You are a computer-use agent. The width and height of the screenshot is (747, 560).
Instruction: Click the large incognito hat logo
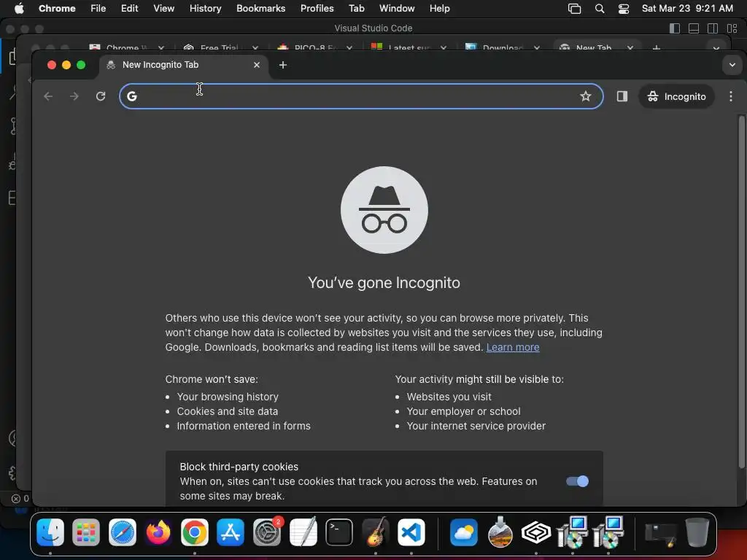click(384, 209)
